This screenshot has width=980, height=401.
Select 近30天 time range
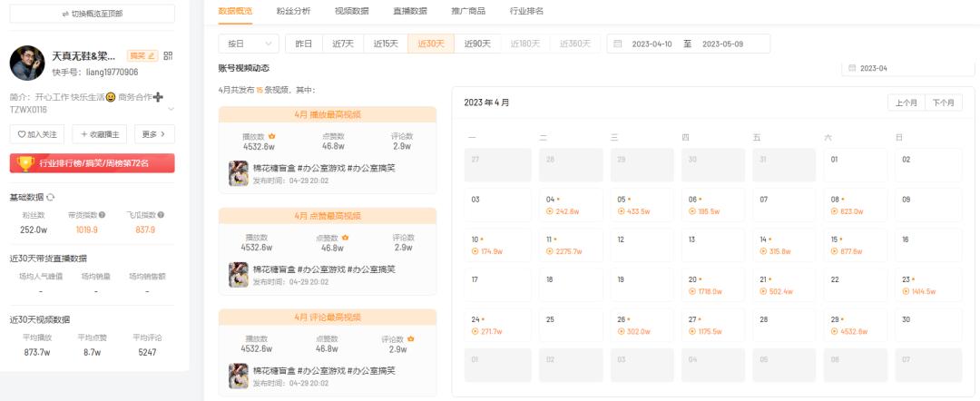point(431,44)
